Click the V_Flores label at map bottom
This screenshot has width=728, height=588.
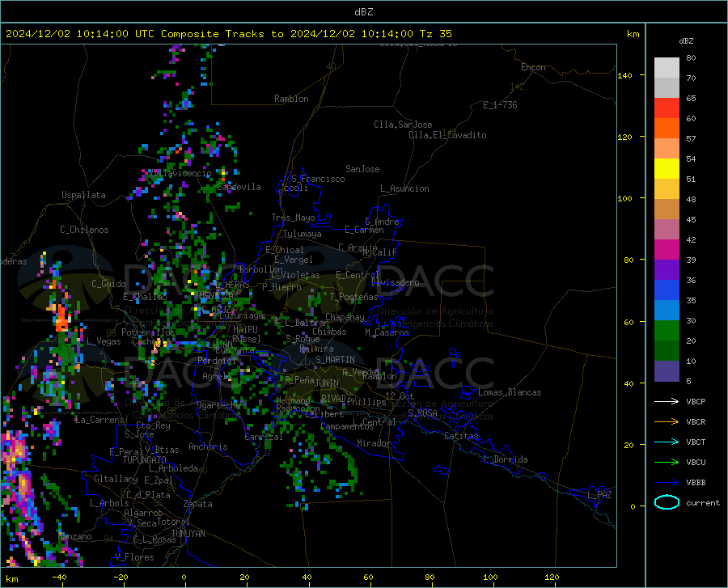[x=134, y=557]
